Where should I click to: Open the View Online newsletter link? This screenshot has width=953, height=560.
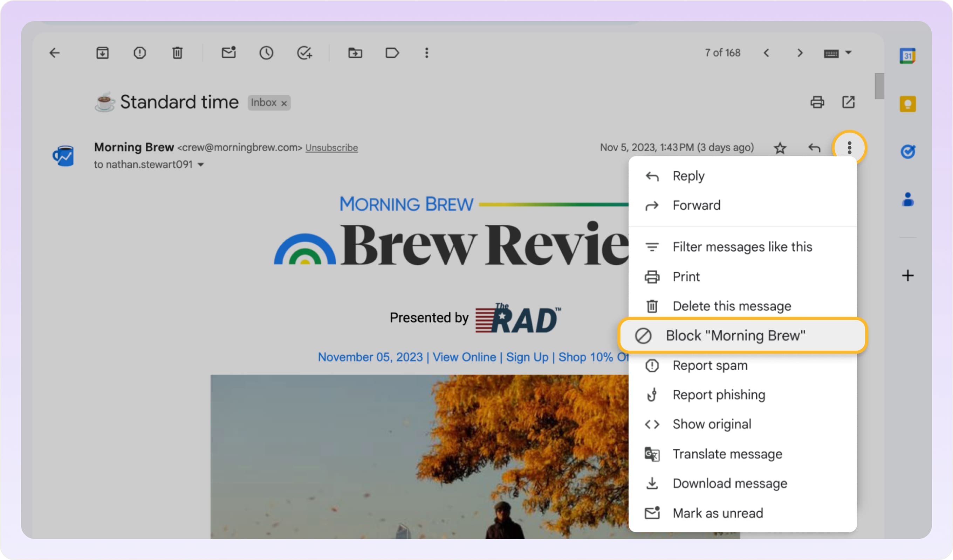[464, 357]
